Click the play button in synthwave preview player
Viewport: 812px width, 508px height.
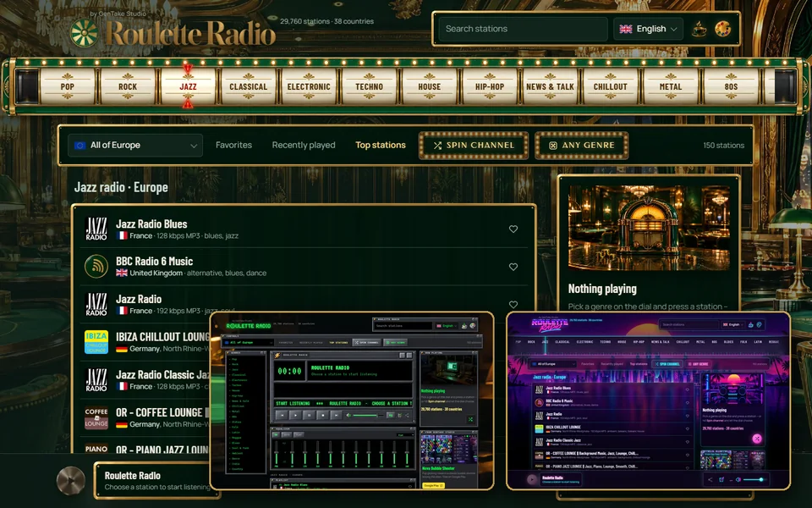pos(532,479)
